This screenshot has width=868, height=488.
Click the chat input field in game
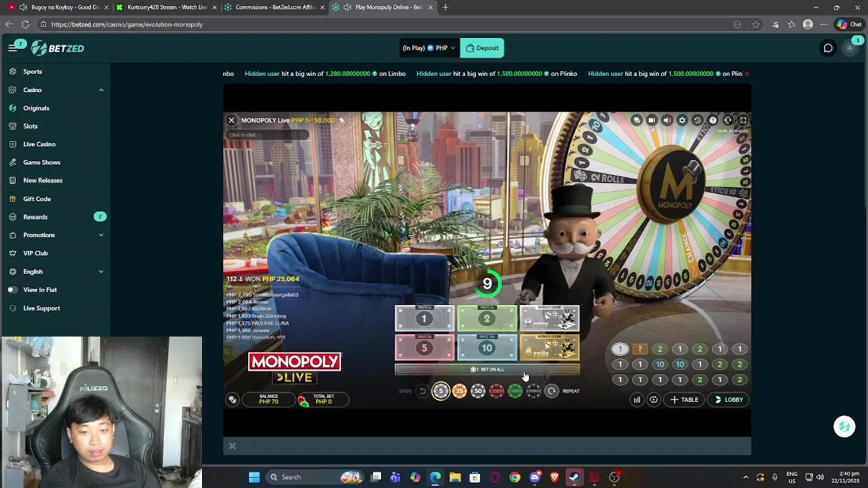(x=267, y=135)
